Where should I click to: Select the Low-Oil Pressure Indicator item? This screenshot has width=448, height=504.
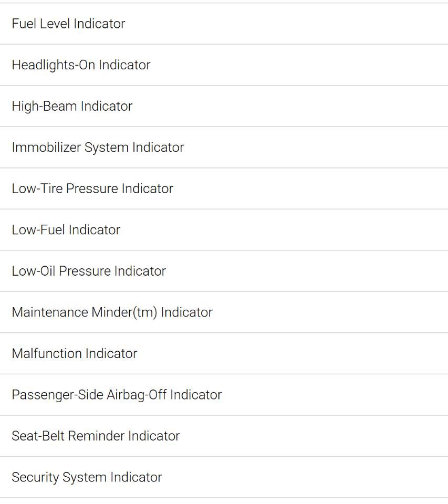coord(224,271)
